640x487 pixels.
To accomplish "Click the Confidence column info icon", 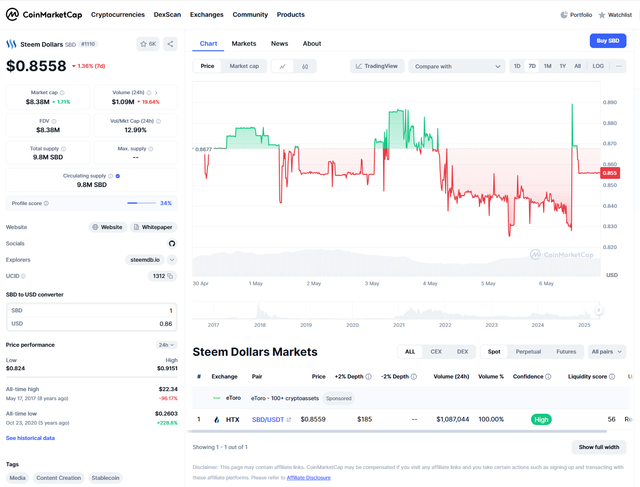I will pos(548,377).
